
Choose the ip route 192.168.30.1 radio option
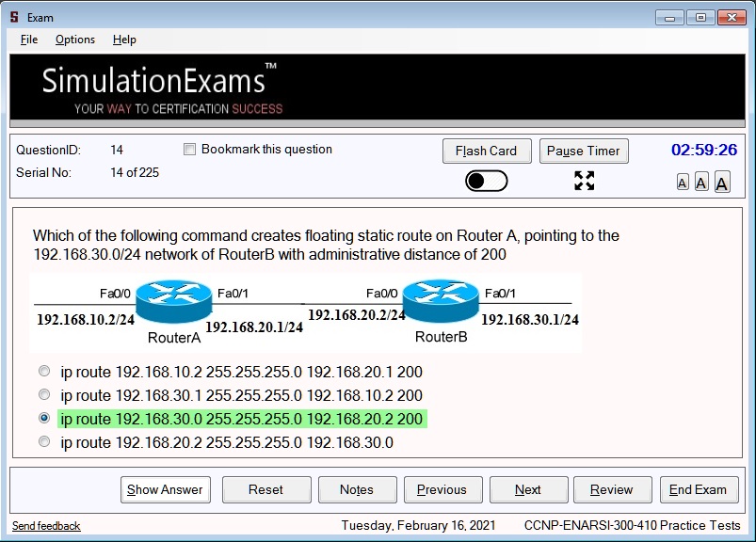click(44, 394)
